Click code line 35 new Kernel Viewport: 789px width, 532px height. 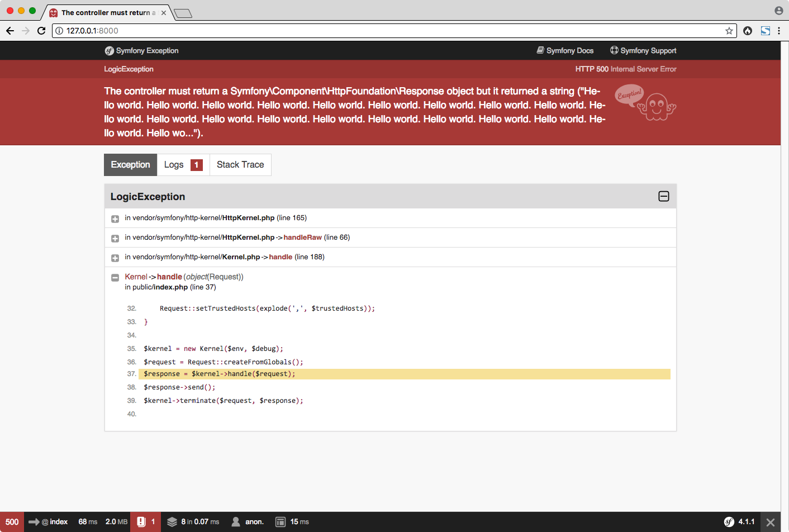coord(213,349)
